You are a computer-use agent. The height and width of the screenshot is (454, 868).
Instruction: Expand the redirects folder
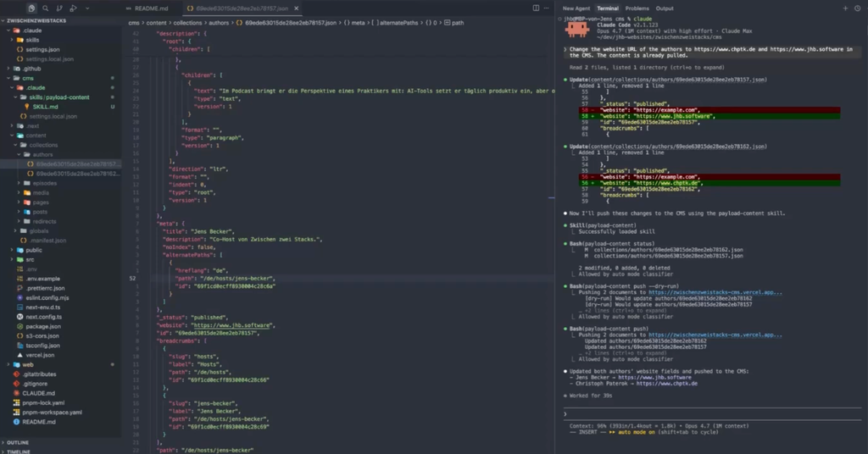(44, 221)
